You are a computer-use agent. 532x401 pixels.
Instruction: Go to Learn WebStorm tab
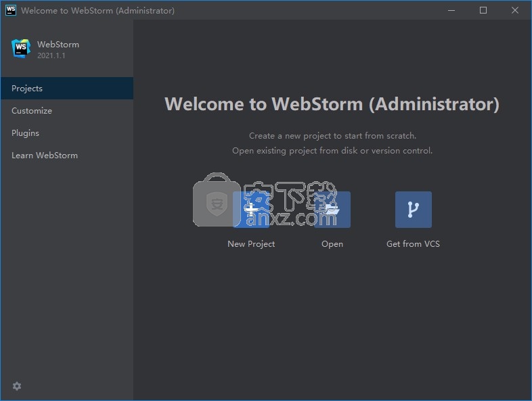[x=67, y=156]
